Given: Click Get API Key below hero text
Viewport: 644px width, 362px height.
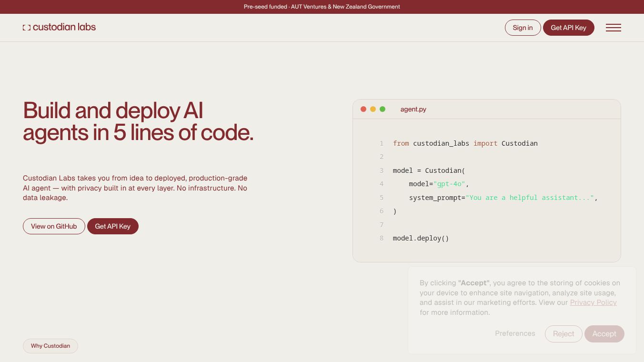Looking at the screenshot, I should [112, 226].
